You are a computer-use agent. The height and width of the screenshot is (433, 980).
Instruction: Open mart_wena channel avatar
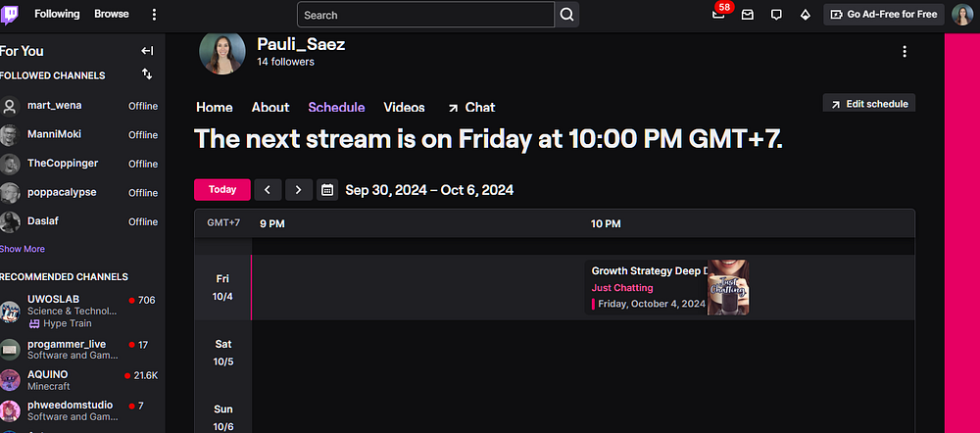click(x=10, y=106)
